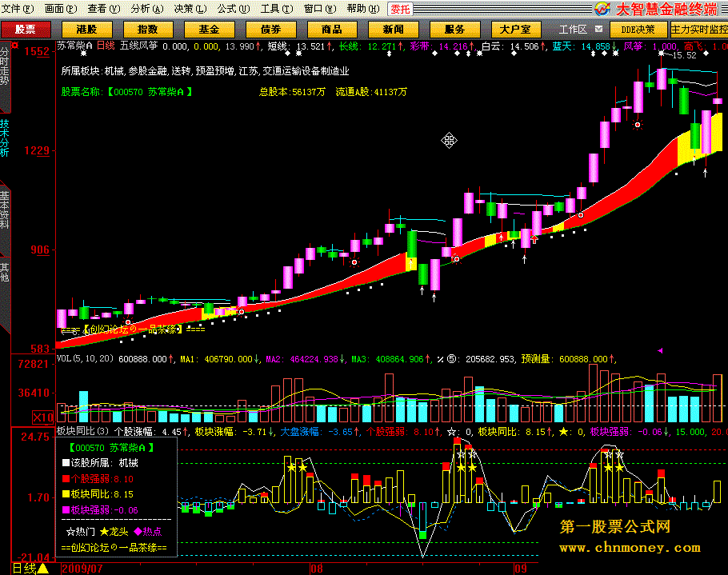Open the 债券 section
The image size is (728, 575).
click(270, 30)
